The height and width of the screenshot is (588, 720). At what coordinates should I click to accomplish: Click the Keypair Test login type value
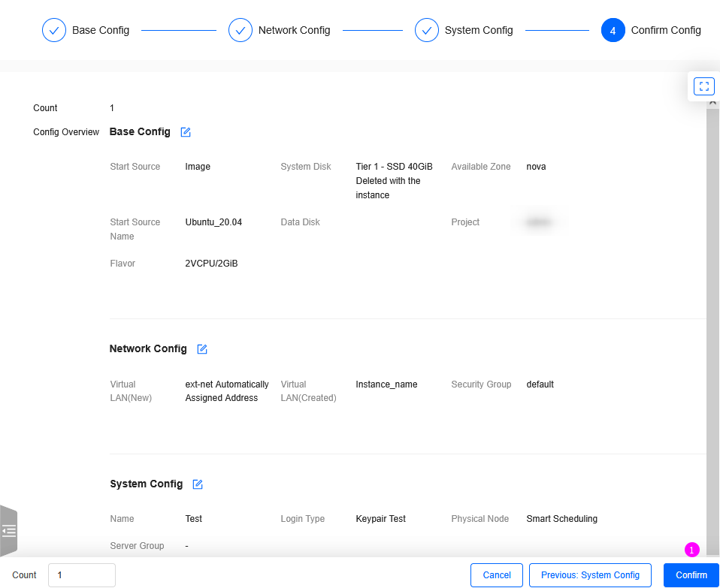[x=380, y=519]
